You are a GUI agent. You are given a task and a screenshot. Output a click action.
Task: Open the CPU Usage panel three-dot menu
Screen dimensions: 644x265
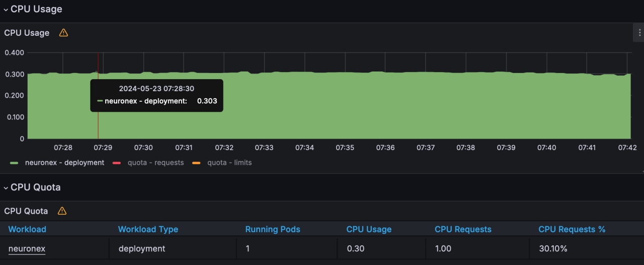point(639,33)
